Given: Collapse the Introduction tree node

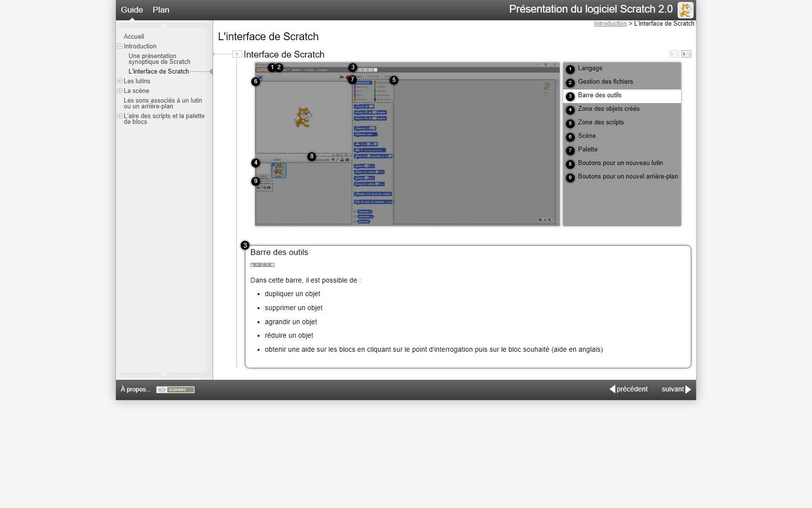Looking at the screenshot, I should pos(119,46).
